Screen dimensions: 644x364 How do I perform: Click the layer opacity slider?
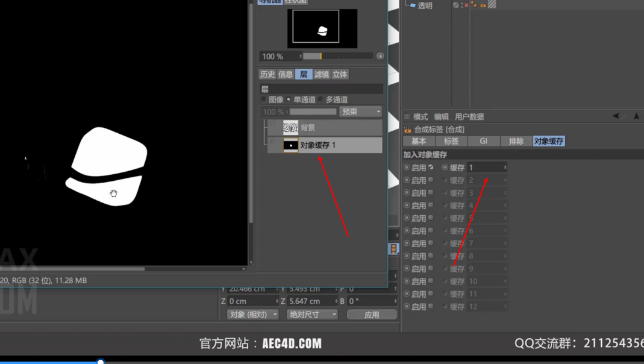coord(313,111)
